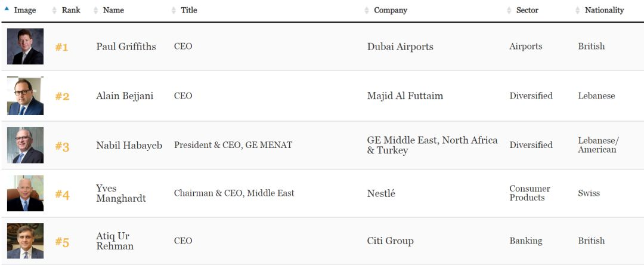644x265 pixels.
Task: Select the Sector column header text
Action: (x=527, y=10)
